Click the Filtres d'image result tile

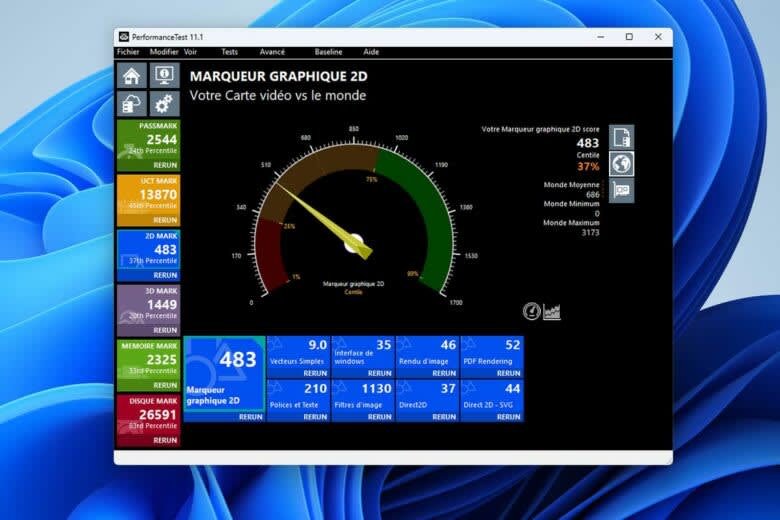[x=363, y=396]
